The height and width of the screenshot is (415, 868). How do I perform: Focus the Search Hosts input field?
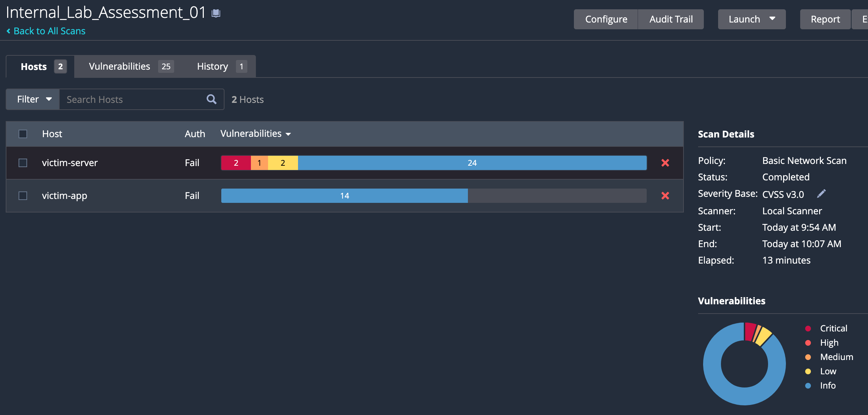point(132,99)
